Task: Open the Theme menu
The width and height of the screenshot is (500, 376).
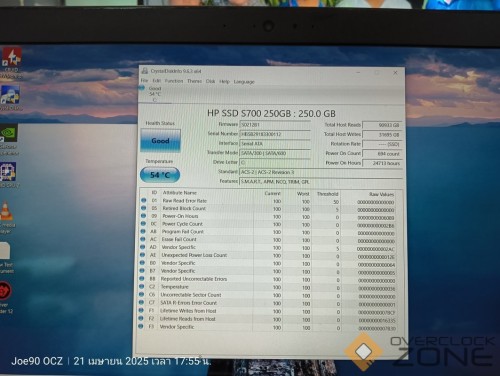Action: [194, 81]
